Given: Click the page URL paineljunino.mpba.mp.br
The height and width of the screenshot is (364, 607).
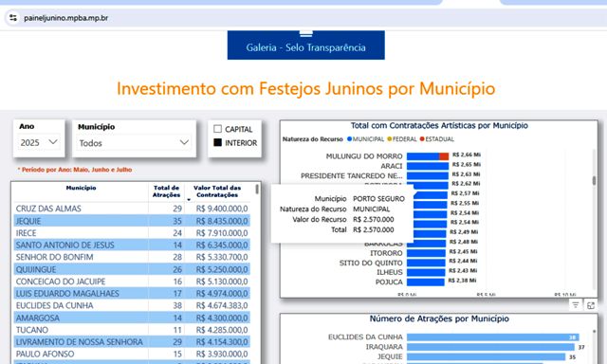Looking at the screenshot, I should (x=65, y=18).
